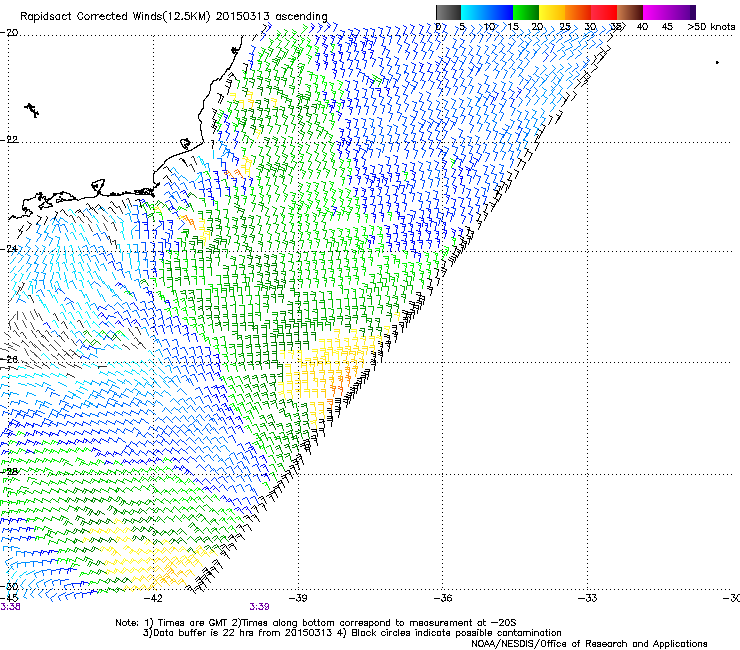Click the '-28' latitude axis label

coord(9,471)
